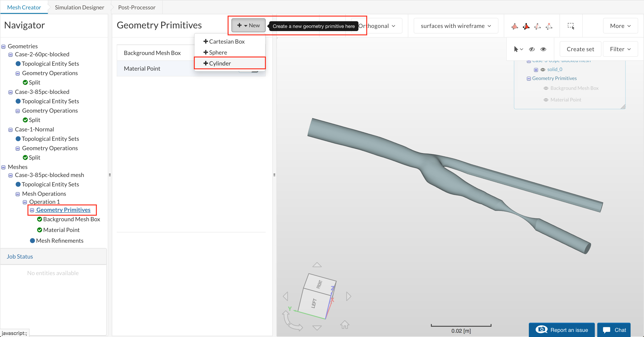Image resolution: width=644 pixels, height=337 pixels.
Task: Select Mesh Refinements in Navigator tree
Action: point(59,241)
